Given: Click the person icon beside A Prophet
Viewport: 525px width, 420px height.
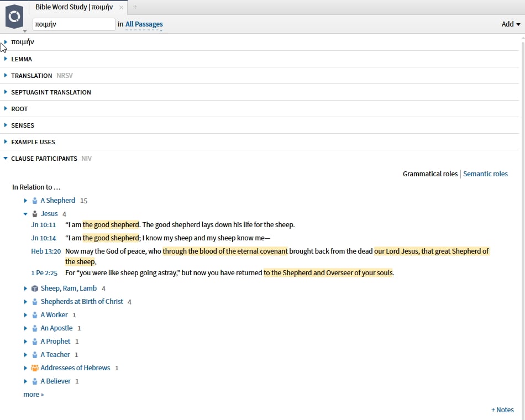Looking at the screenshot, I should [35, 342].
